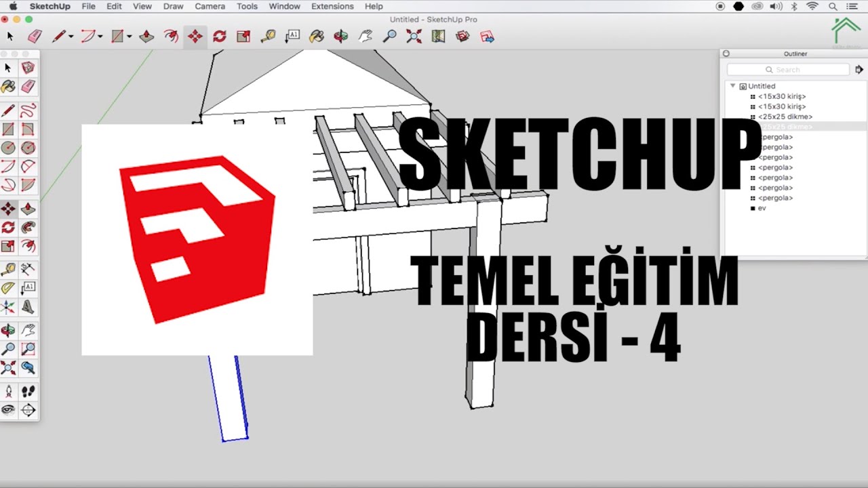
Task: Open Spotlight search in the menu bar
Action: point(833,6)
